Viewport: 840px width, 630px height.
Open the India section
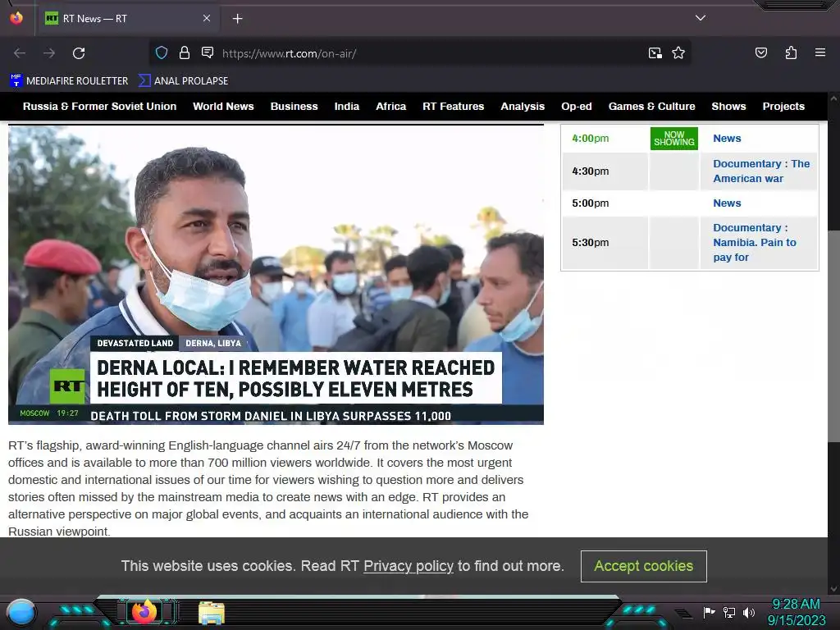(x=347, y=106)
